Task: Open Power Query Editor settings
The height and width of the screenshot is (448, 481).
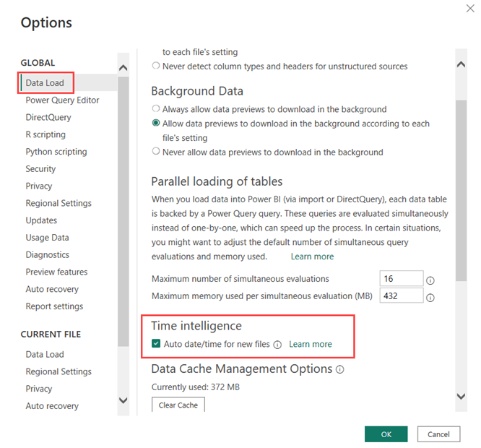Action: [x=62, y=100]
